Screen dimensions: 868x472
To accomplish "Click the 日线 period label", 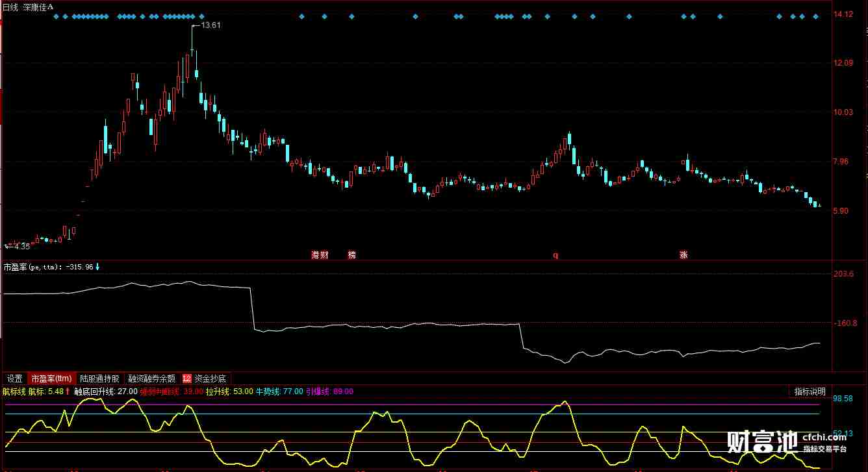I will tap(10, 6).
